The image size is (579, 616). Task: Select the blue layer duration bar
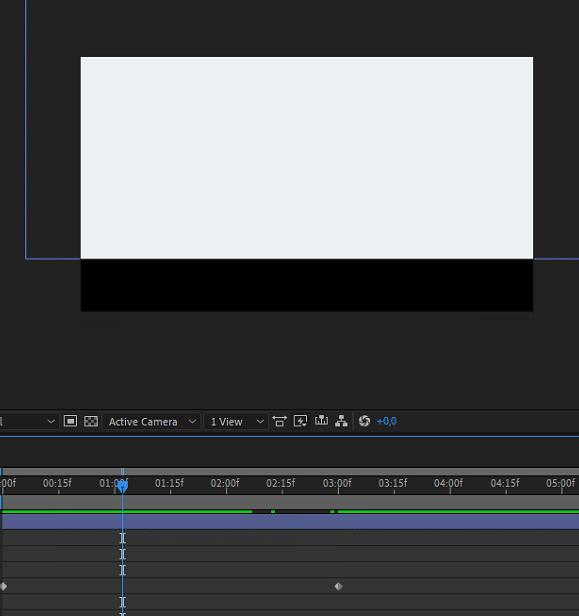tap(291, 522)
